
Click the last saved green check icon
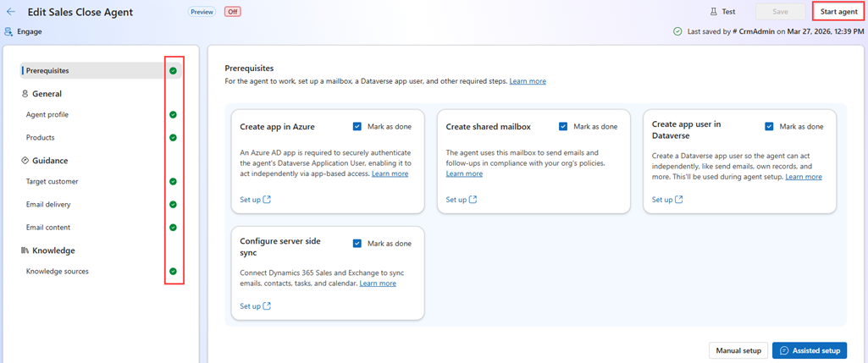pos(677,31)
